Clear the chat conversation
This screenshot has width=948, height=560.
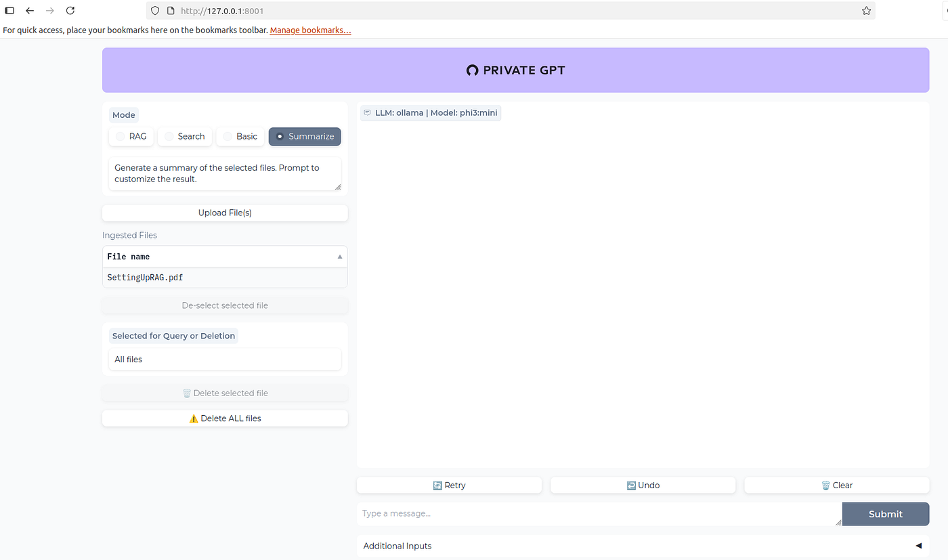tap(836, 486)
